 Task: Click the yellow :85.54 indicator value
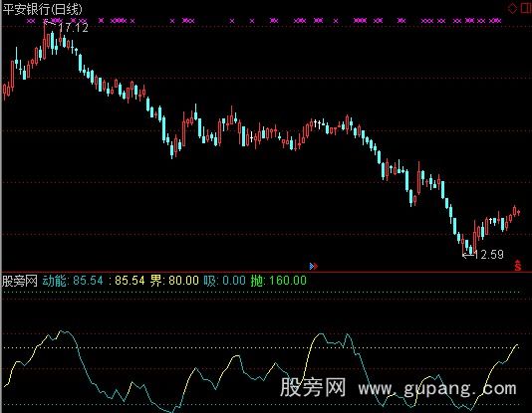click(127, 281)
